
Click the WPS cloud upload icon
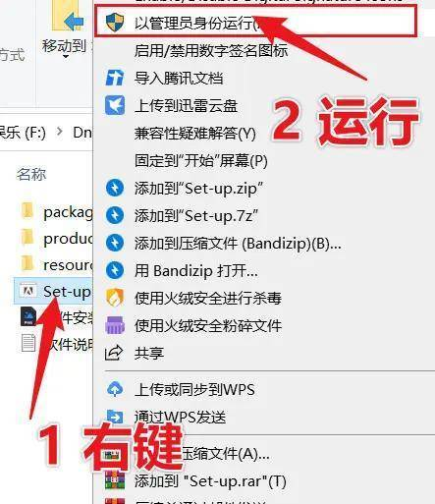click(115, 389)
